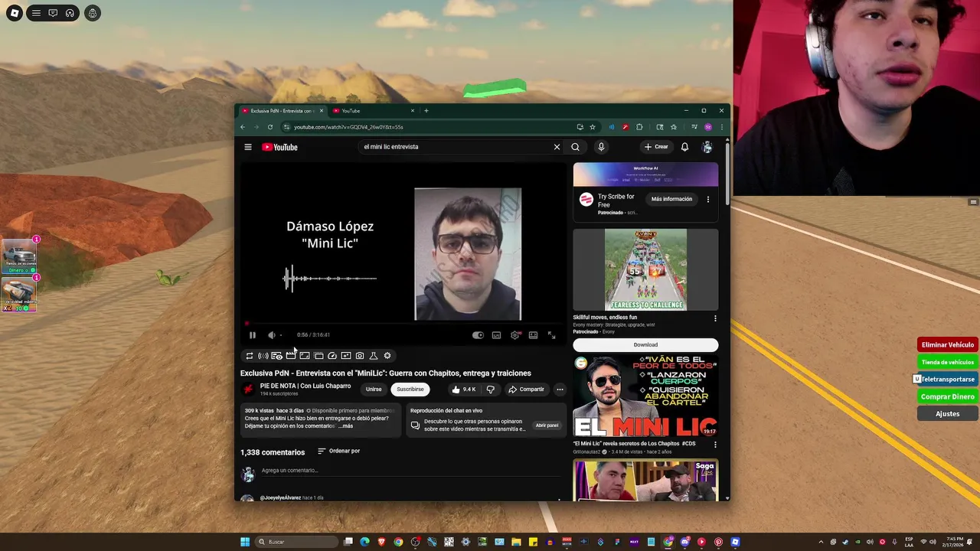The width and height of the screenshot is (980, 551).
Task: Open Discord from the taskbar
Action: pos(684,542)
